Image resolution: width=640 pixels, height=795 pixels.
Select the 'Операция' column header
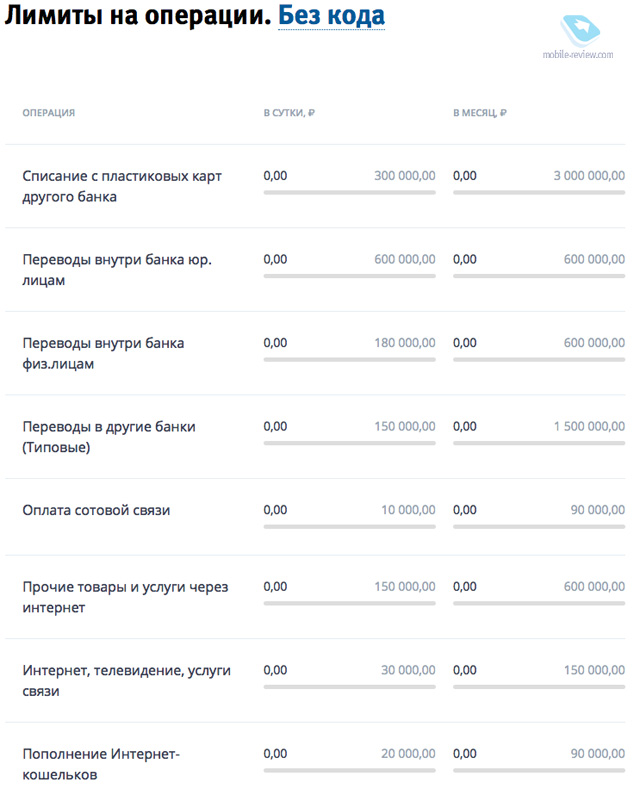pos(49,113)
